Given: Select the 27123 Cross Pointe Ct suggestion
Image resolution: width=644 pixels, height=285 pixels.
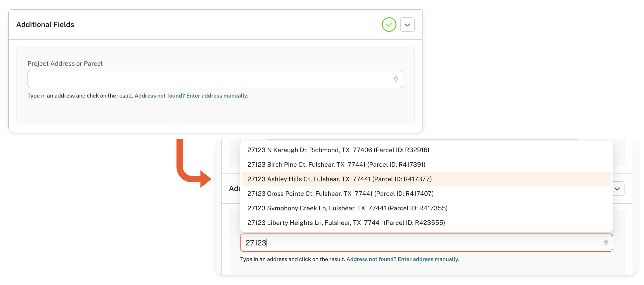Looking at the screenshot, I should click(340, 194).
